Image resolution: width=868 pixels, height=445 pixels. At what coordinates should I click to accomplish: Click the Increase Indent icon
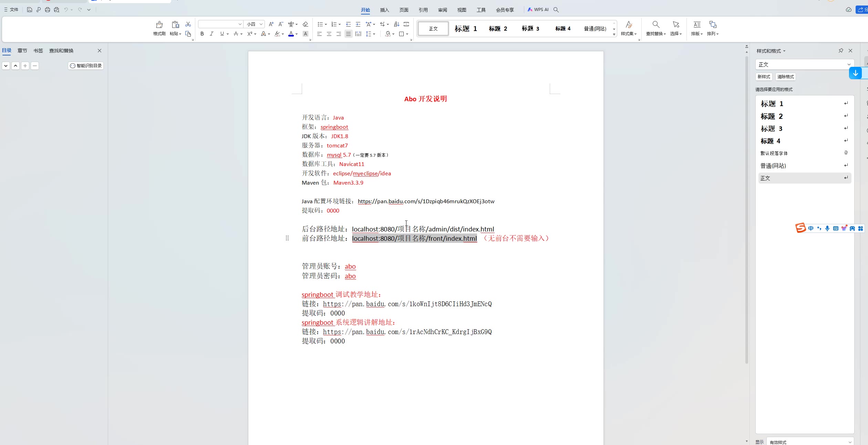358,24
